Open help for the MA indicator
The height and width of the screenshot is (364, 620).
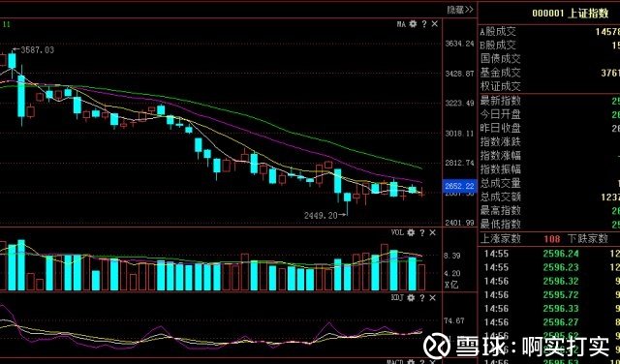coord(424,24)
